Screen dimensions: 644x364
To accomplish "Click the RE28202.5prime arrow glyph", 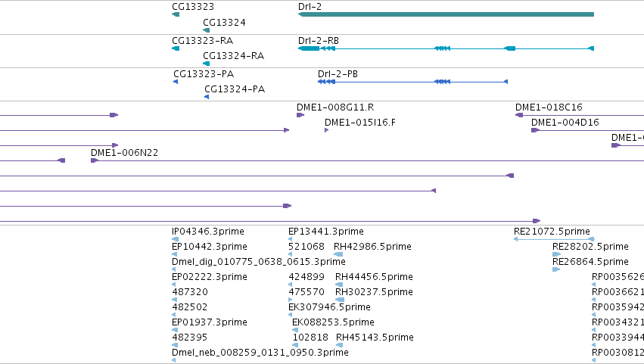I will [x=556, y=254].
